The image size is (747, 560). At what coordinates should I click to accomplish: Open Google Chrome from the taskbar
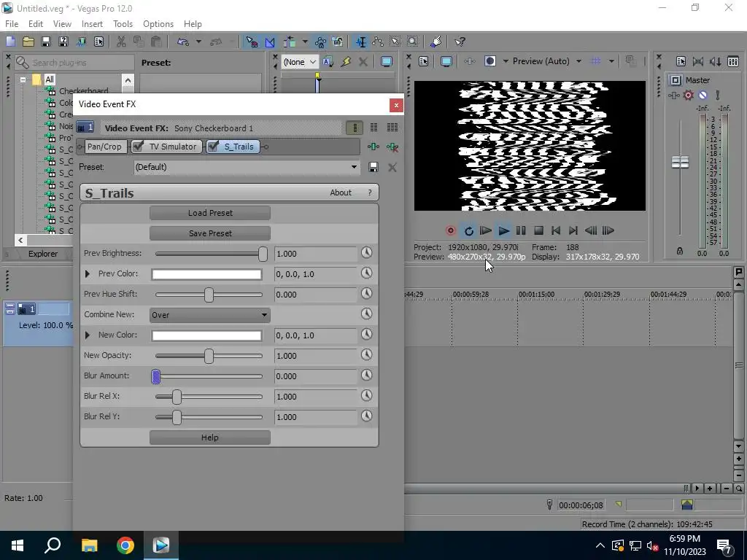click(125, 545)
